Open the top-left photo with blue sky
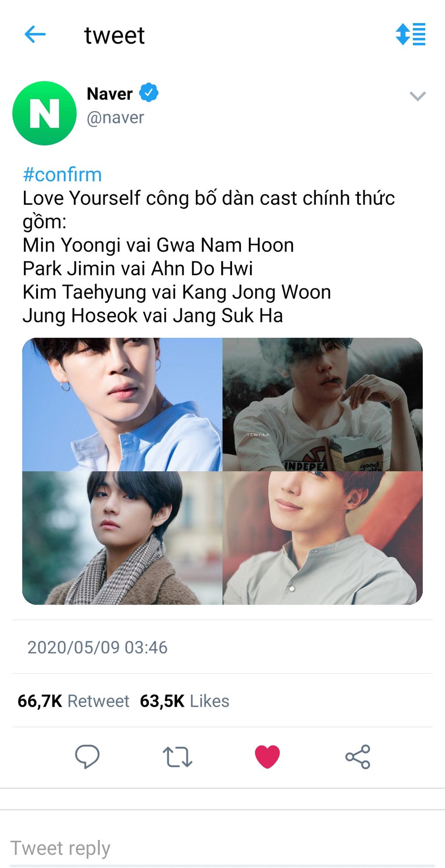The image size is (445, 868). coord(122,405)
